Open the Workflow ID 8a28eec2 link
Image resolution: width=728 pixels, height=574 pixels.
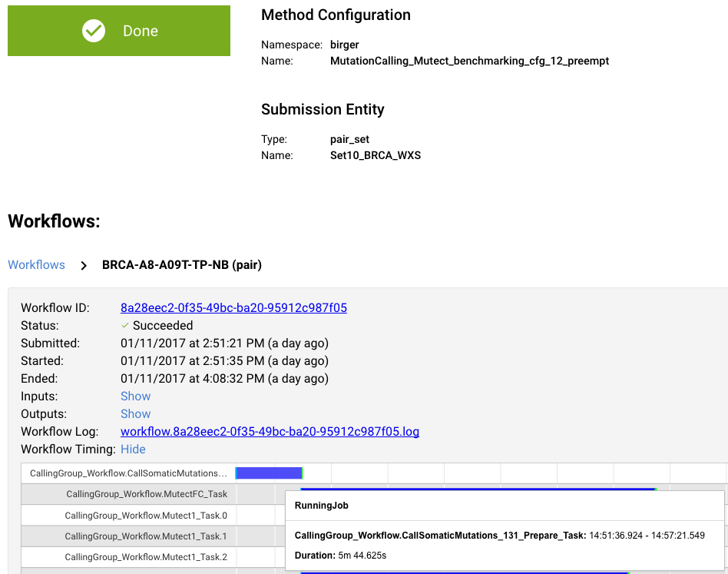pos(233,308)
